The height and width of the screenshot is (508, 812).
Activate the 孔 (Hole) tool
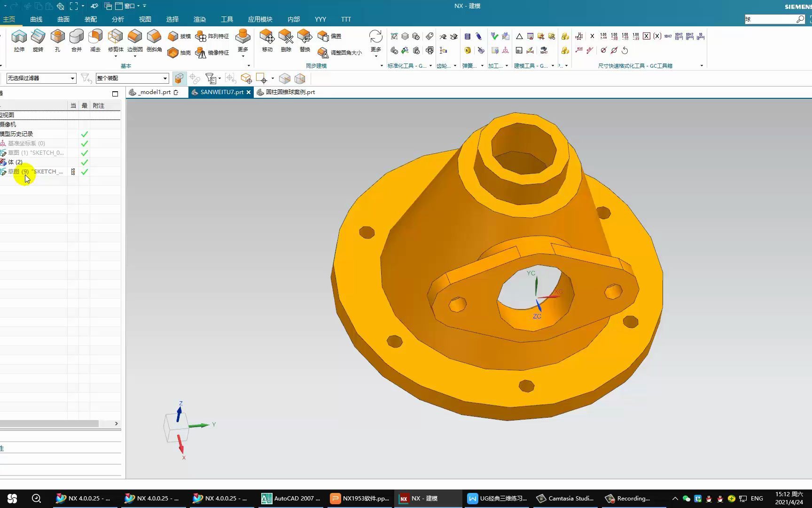coord(57,38)
